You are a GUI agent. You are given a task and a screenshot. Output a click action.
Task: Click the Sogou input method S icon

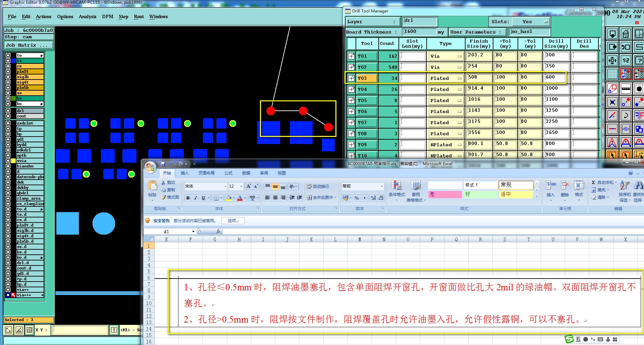pos(569,339)
